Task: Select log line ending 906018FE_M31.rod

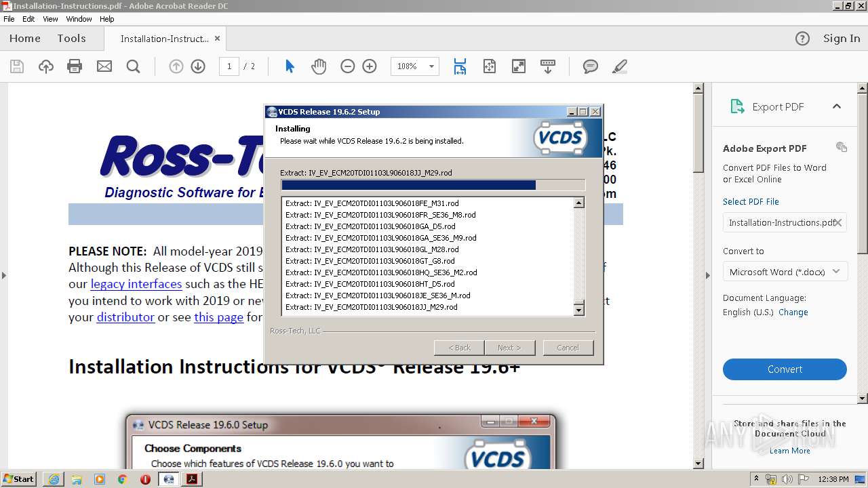Action: pyautogui.click(x=372, y=203)
